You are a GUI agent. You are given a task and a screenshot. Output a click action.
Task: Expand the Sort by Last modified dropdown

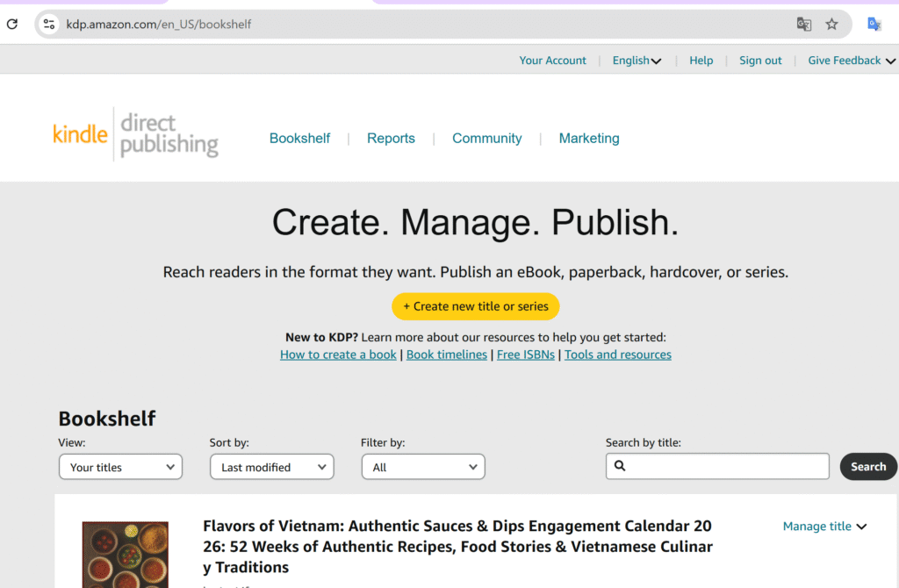(x=272, y=467)
